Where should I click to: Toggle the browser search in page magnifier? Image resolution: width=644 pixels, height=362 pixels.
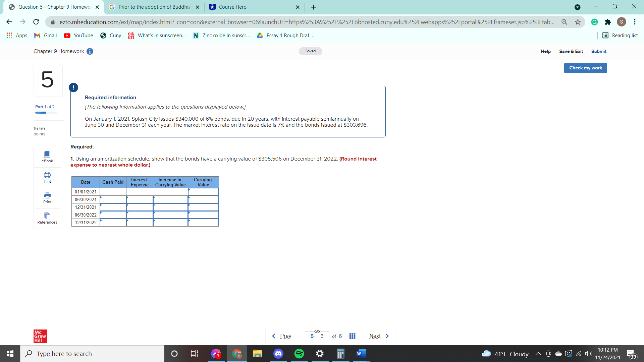coord(565,22)
